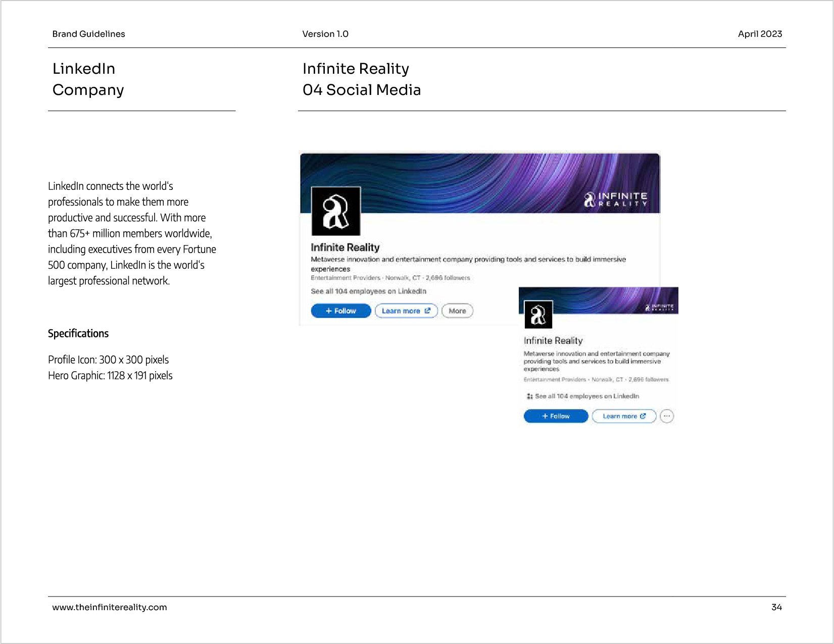Click the 'Metaverse innovation and entertainment company' description in large mockup
The height and width of the screenshot is (644, 834).
point(468,264)
